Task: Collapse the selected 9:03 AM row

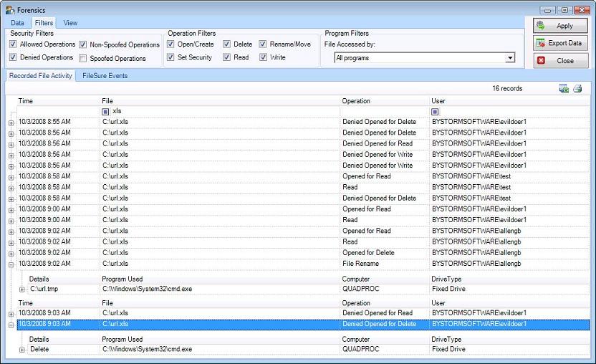Action: pos(11,325)
